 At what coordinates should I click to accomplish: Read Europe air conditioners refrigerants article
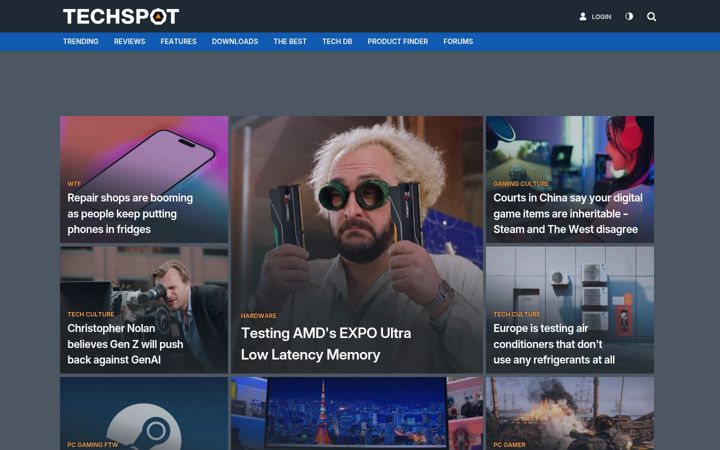pyautogui.click(x=554, y=344)
